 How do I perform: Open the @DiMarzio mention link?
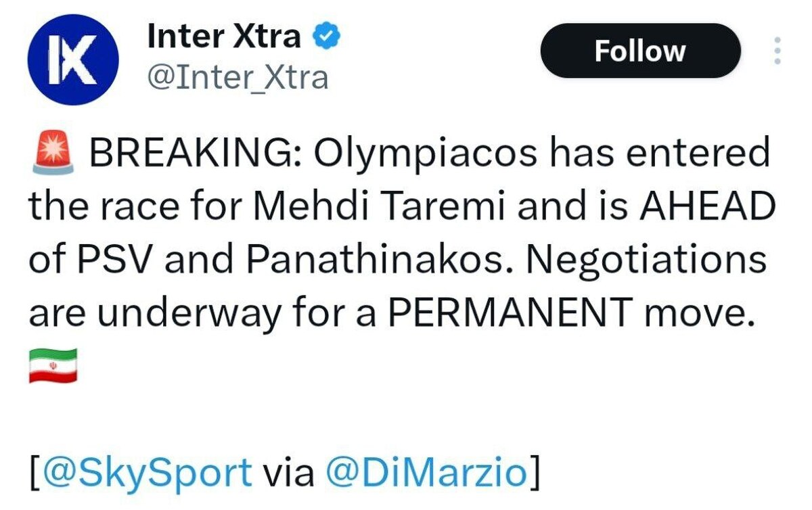[426, 473]
